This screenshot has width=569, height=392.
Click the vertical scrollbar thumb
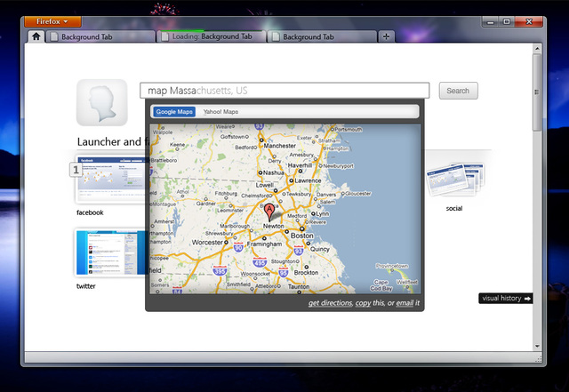tap(537, 92)
